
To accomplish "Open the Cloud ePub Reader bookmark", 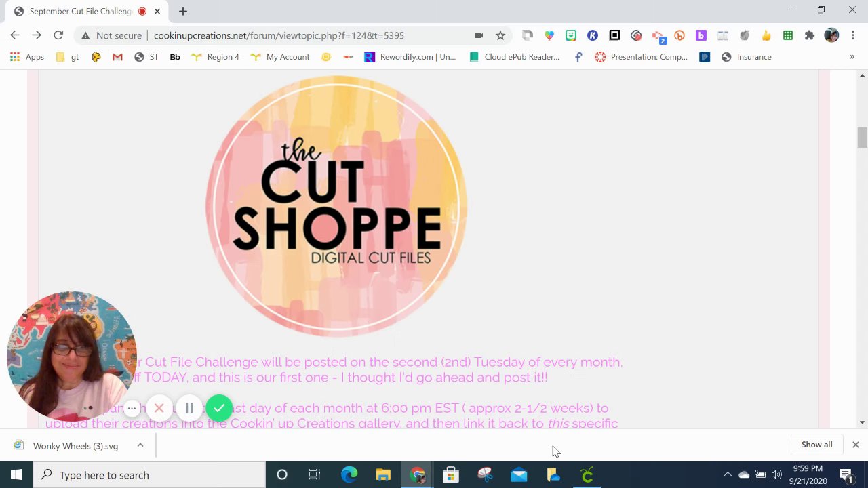I will pos(515,57).
